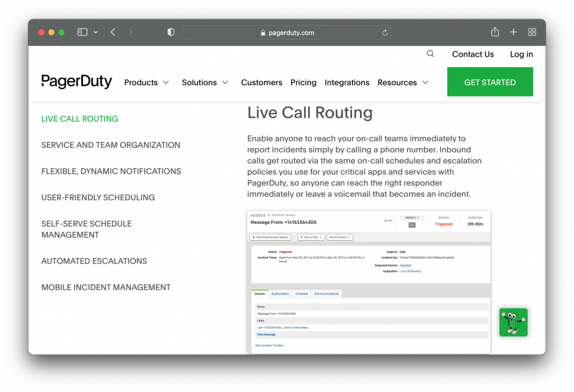
Task: Click the lock icon in the address bar
Action: (x=263, y=33)
